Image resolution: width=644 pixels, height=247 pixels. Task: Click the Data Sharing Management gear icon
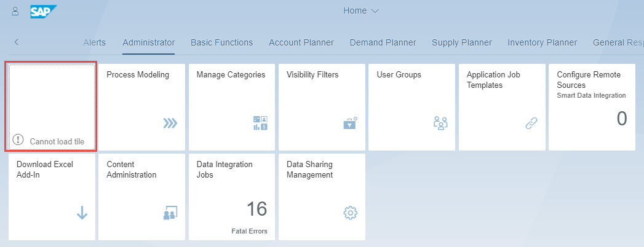(x=351, y=213)
